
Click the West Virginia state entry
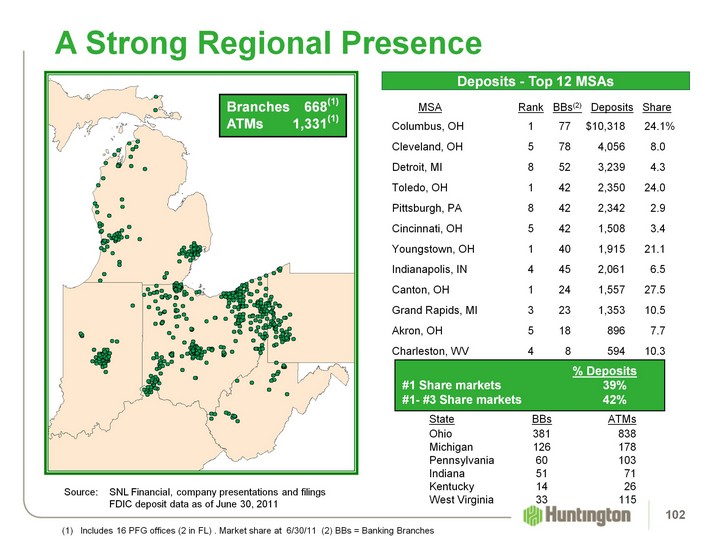[x=460, y=499]
